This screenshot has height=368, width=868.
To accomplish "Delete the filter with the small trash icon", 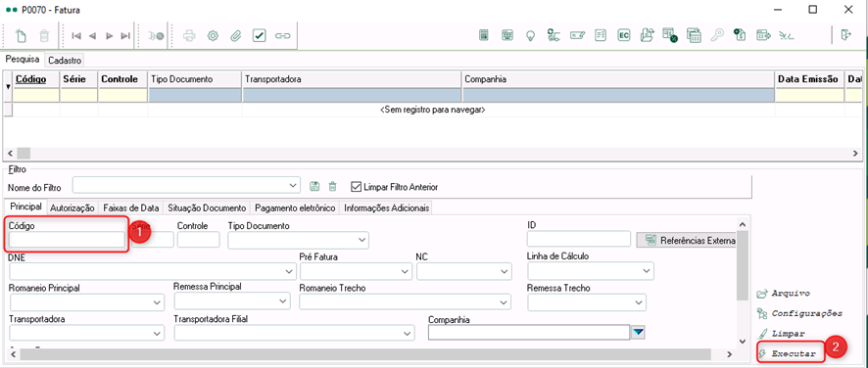I will [x=333, y=187].
